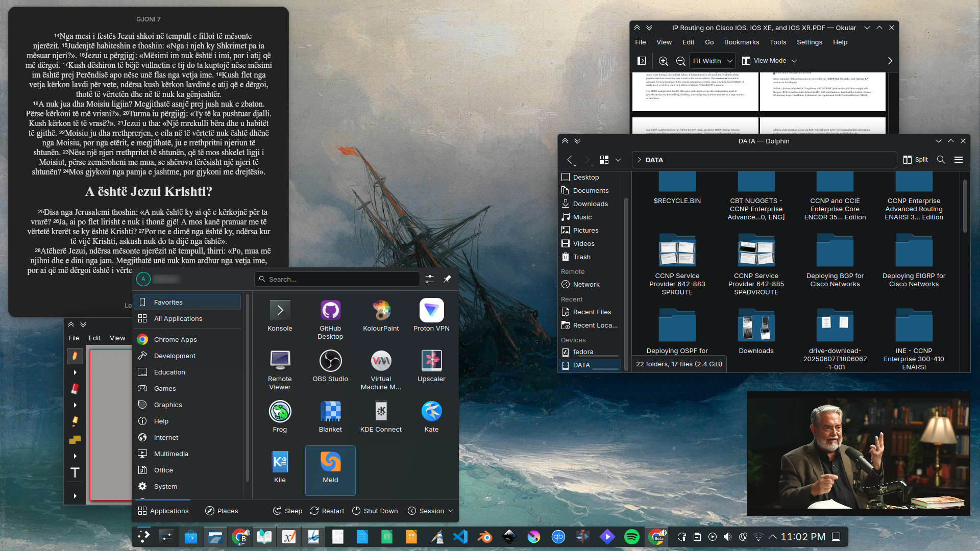This screenshot has width=980, height=551.
Task: Click the Dolphin file view scrollbar
Action: (965, 206)
